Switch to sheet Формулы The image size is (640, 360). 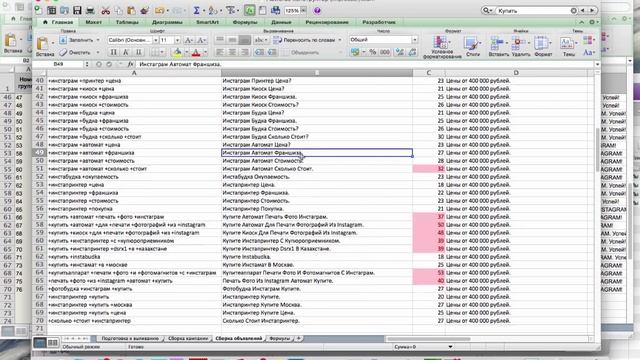[280, 338]
